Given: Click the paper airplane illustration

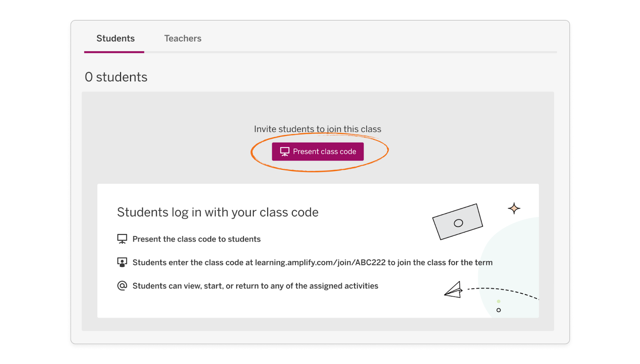Looking at the screenshot, I should click(x=454, y=290).
